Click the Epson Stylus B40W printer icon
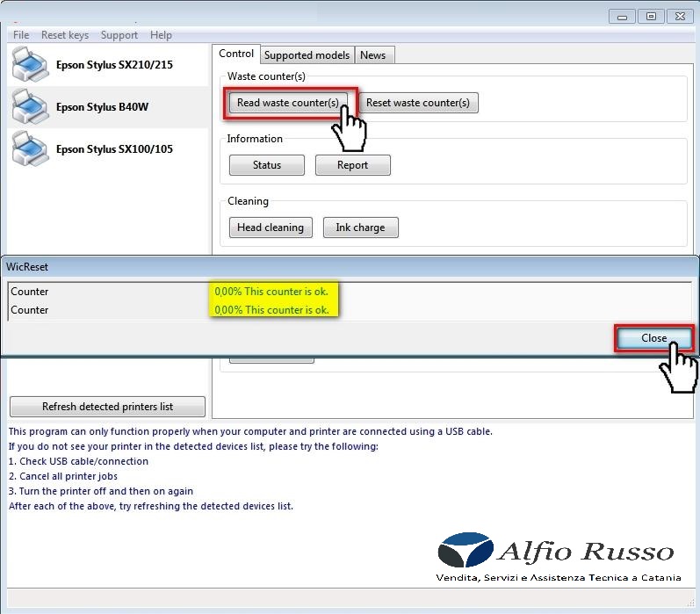The width and height of the screenshot is (700, 614). [31, 106]
